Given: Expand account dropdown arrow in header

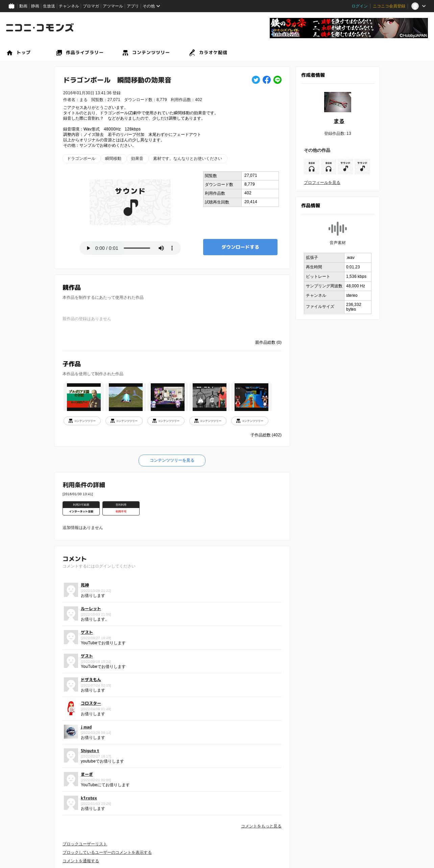Looking at the screenshot, I should [x=424, y=6].
